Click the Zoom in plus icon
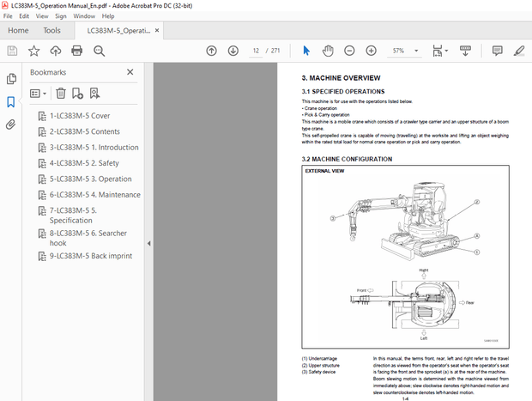532x401 pixels. (x=371, y=51)
